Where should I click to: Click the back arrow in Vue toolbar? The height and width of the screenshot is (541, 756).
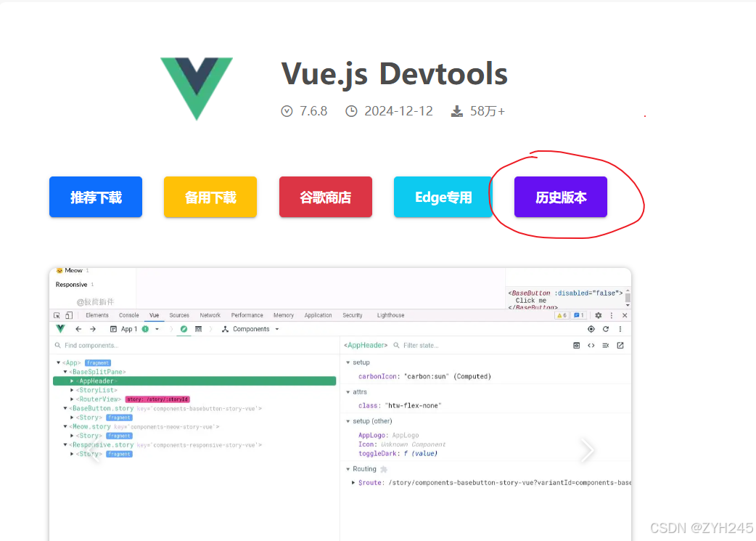tap(78, 329)
